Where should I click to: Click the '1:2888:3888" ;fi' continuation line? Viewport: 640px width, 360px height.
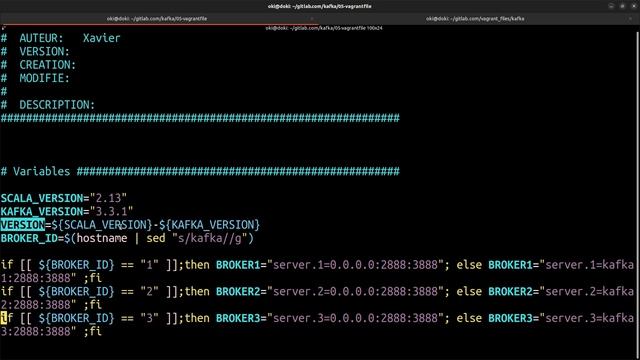pos(51,278)
